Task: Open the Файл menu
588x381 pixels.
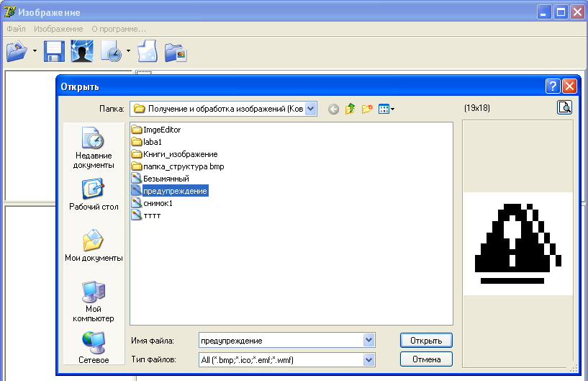Action: (x=16, y=29)
